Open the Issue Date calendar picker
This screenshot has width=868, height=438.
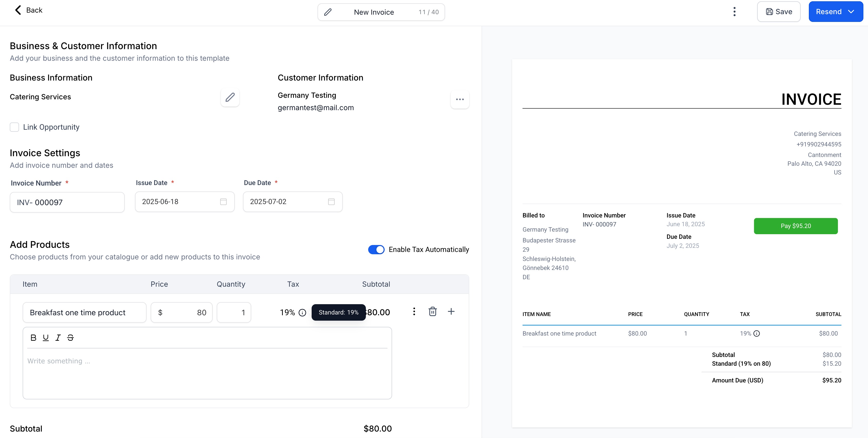pyautogui.click(x=223, y=202)
